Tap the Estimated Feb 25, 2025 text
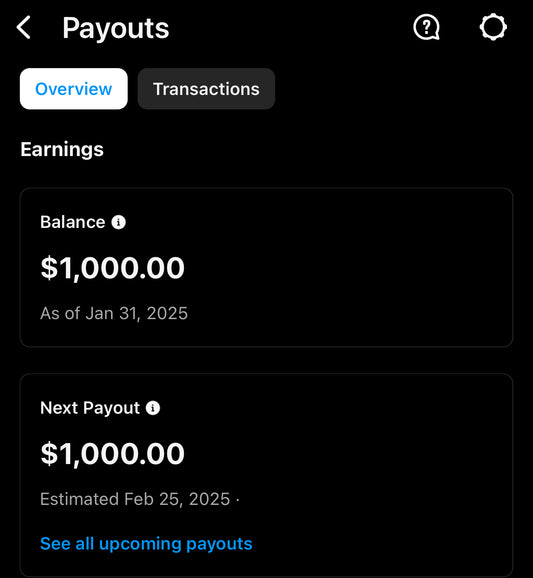 (x=135, y=499)
